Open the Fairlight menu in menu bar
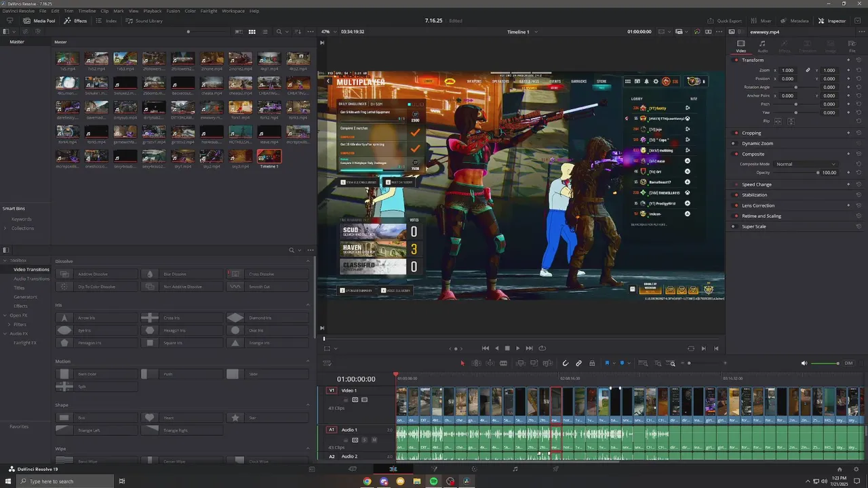This screenshot has height=488, width=868. tap(209, 11)
